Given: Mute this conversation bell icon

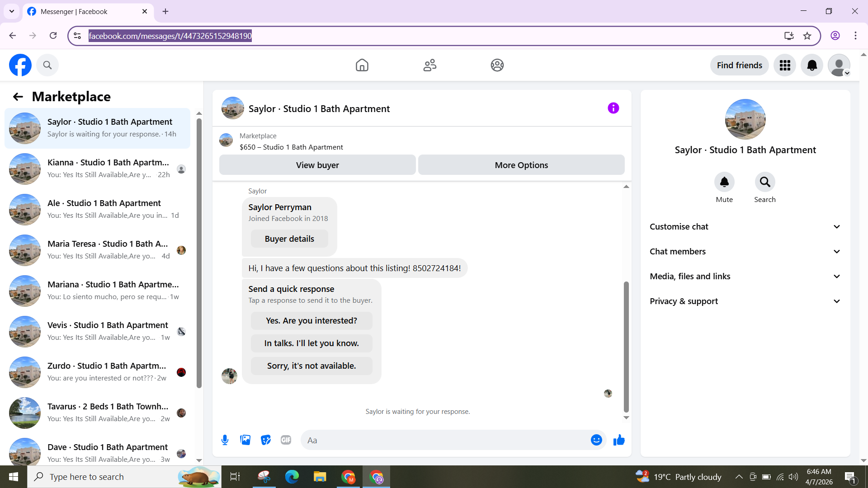Looking at the screenshot, I should tap(724, 182).
